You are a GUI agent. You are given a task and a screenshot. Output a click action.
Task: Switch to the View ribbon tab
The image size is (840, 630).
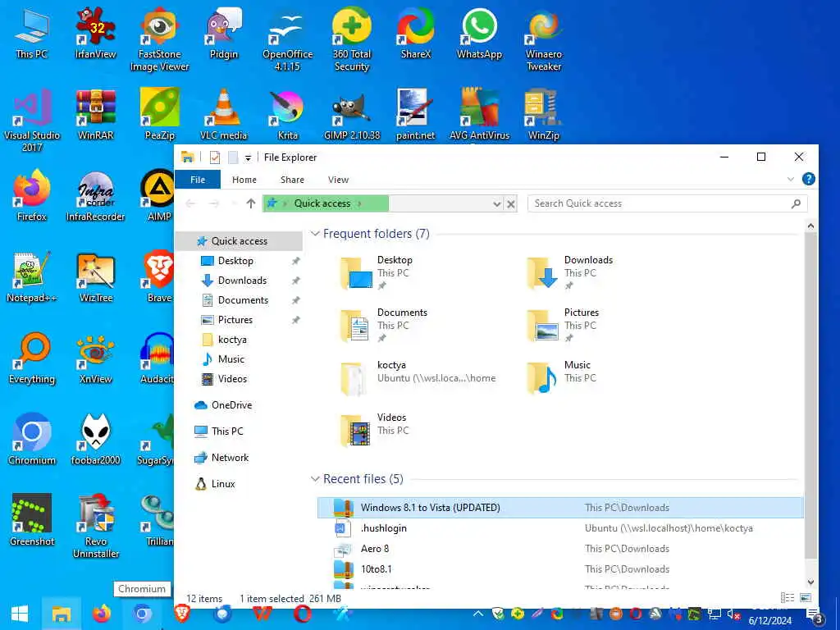point(339,180)
